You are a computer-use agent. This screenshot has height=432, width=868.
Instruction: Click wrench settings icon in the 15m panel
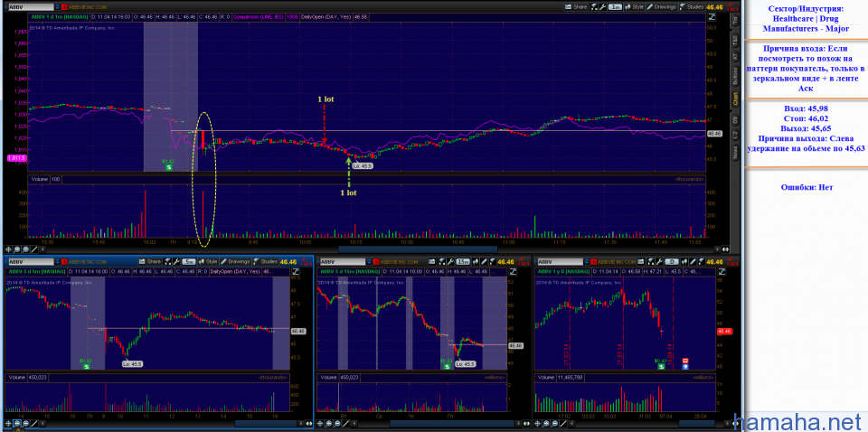(x=450, y=261)
